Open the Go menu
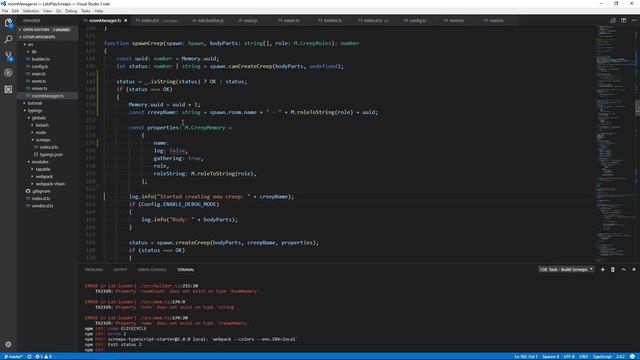 (x=59, y=11)
